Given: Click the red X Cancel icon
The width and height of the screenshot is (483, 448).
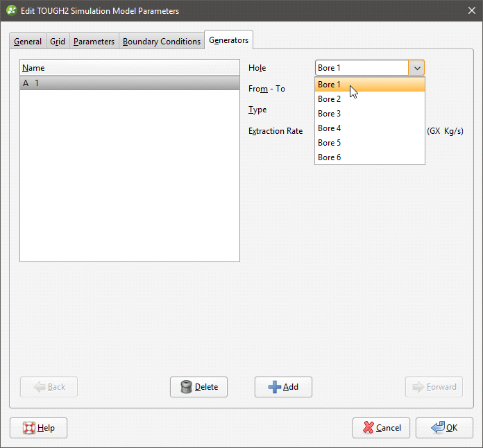Looking at the screenshot, I should (367, 428).
